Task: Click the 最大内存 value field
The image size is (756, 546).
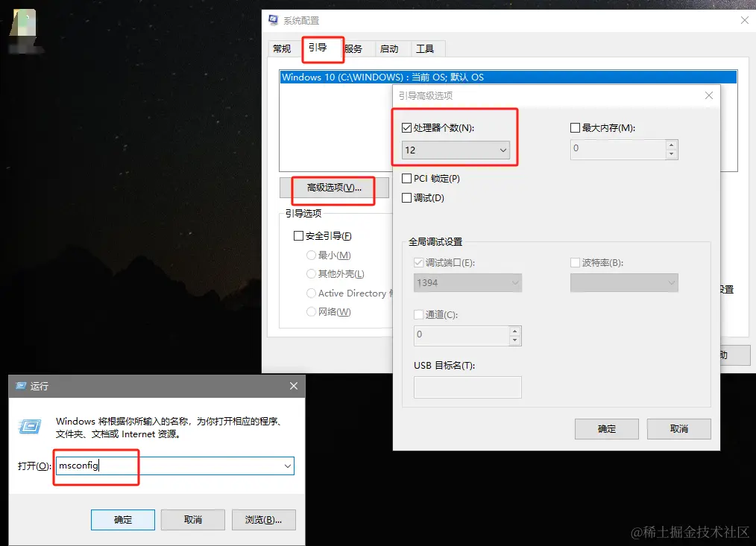Action: point(617,149)
